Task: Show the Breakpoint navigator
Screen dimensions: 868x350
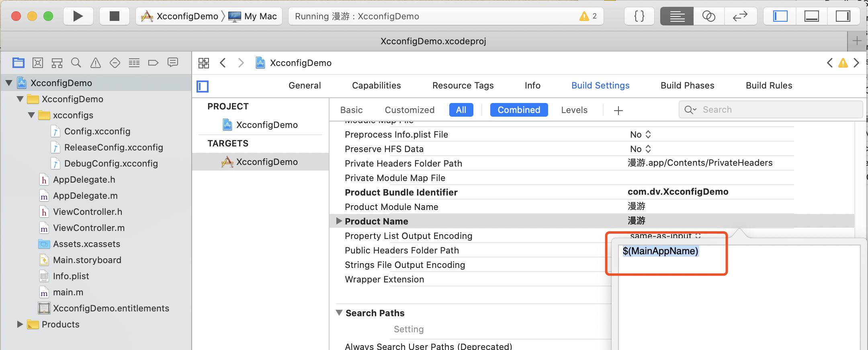Action: pyautogui.click(x=153, y=63)
